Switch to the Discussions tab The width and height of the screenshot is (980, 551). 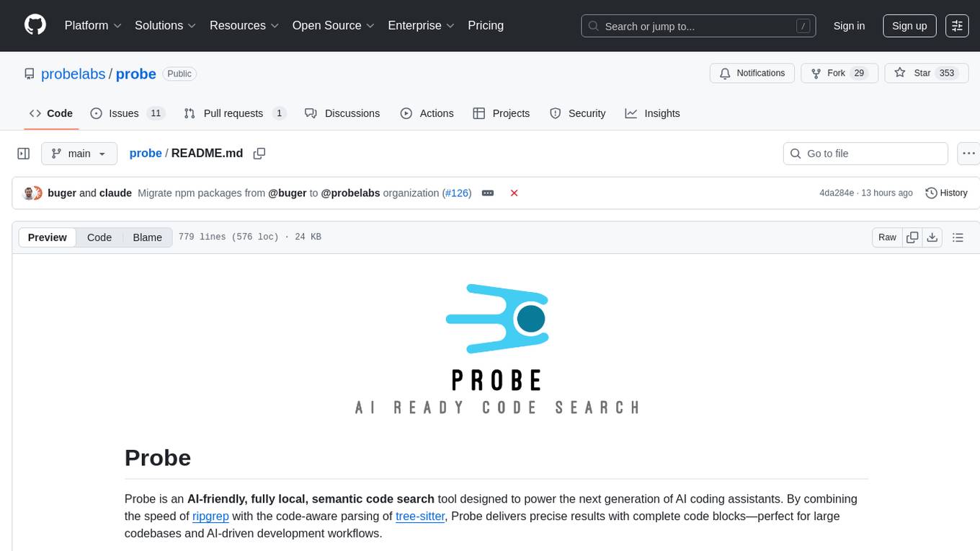342,113
